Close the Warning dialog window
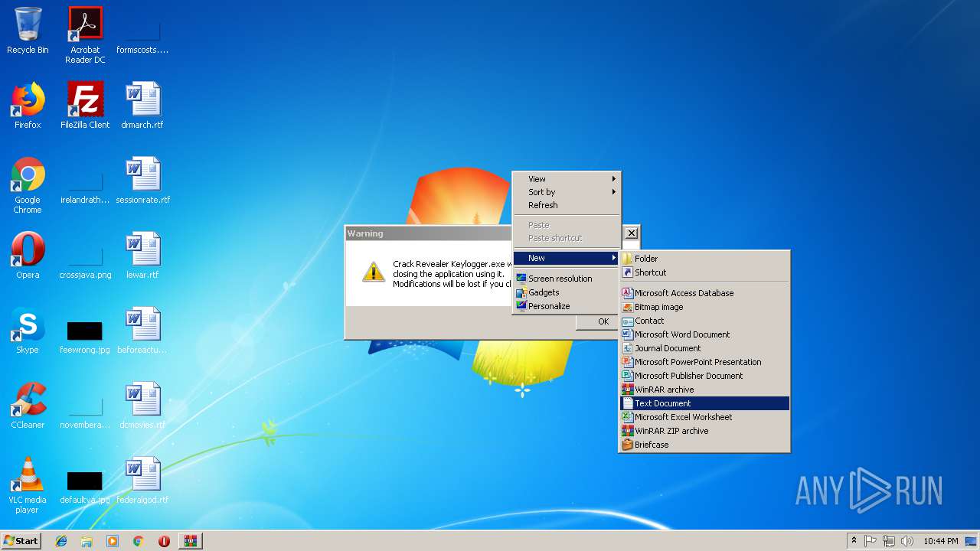980x551 pixels. point(631,233)
